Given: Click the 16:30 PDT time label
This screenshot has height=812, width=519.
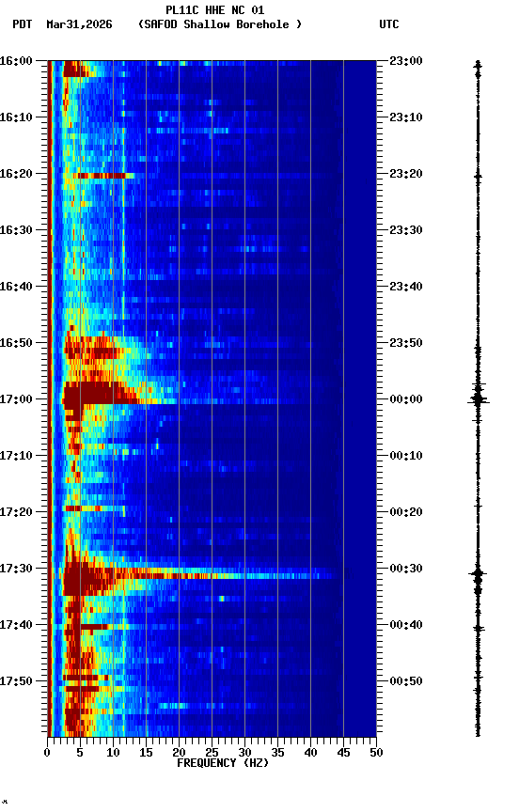Looking at the screenshot, I should (x=16, y=230).
